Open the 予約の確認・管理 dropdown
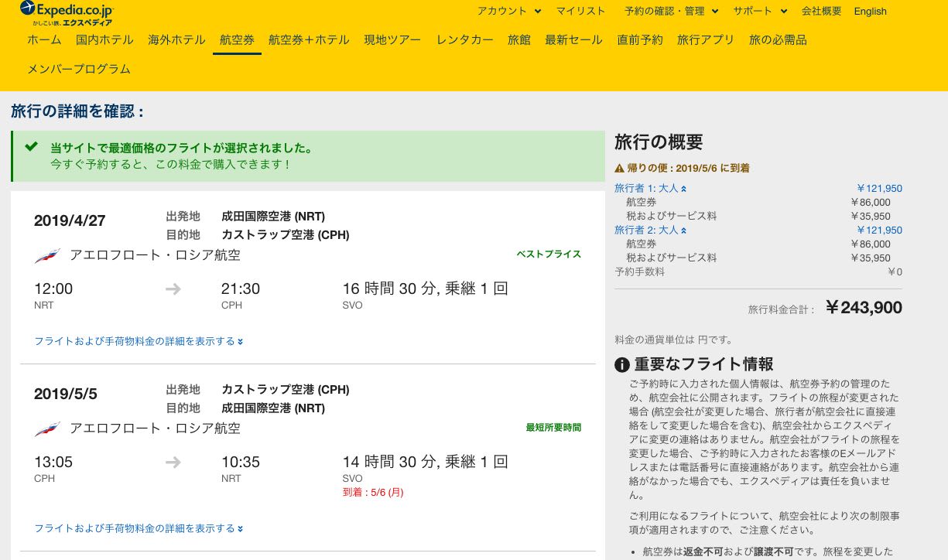The width and height of the screenshot is (948, 560). click(671, 11)
